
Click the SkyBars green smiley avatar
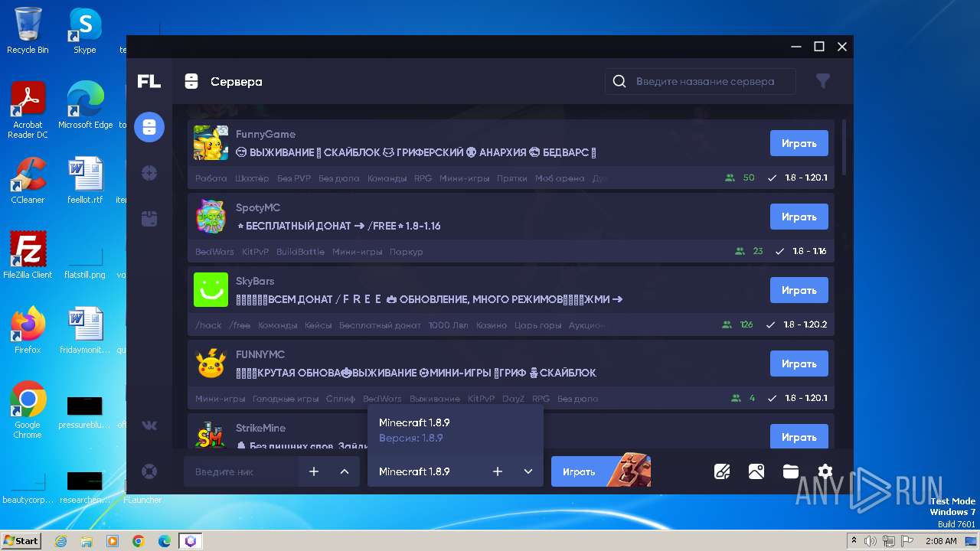click(x=211, y=290)
